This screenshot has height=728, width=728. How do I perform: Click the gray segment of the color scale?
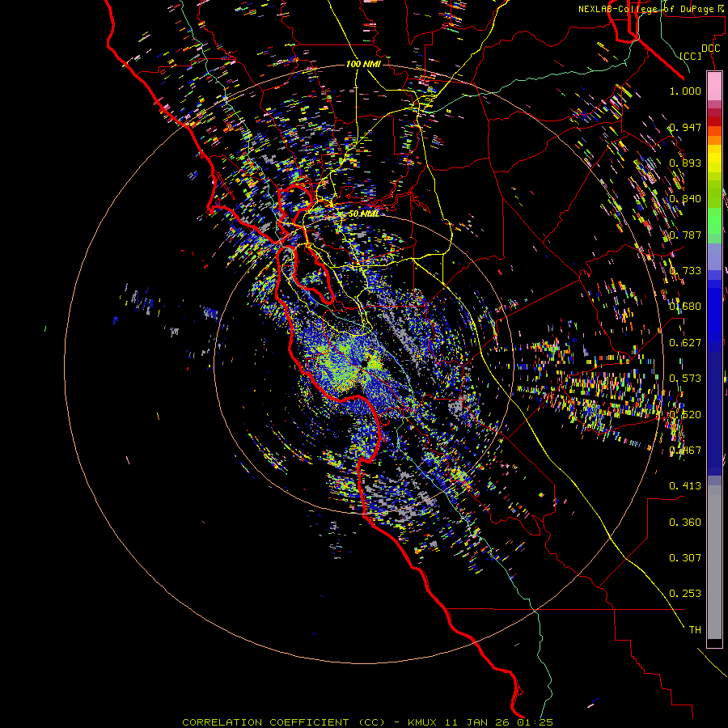(714, 562)
